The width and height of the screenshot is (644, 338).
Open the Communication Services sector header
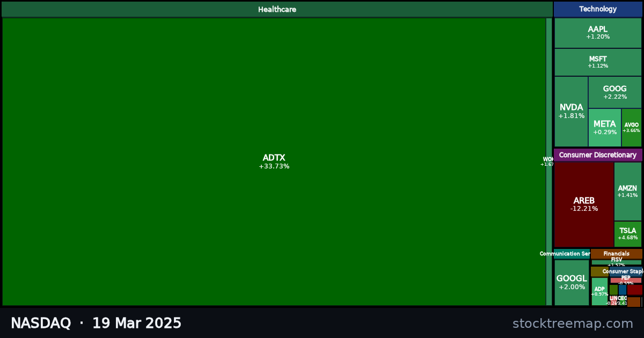pos(572,254)
